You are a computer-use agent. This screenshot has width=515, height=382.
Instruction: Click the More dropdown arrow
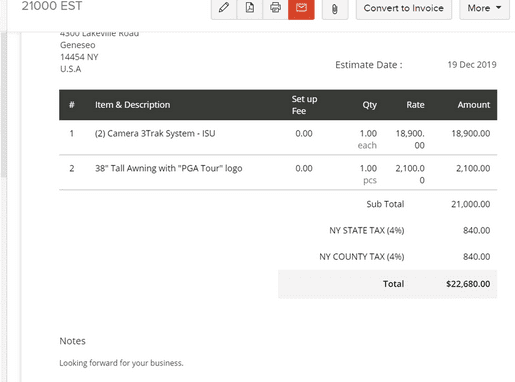pyautogui.click(x=499, y=7)
